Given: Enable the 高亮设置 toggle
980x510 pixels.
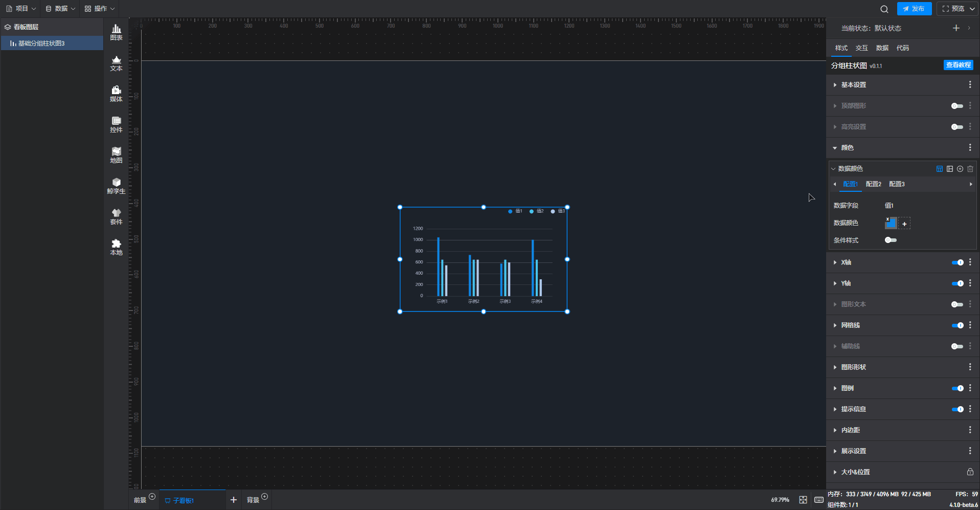Looking at the screenshot, I should tap(957, 127).
